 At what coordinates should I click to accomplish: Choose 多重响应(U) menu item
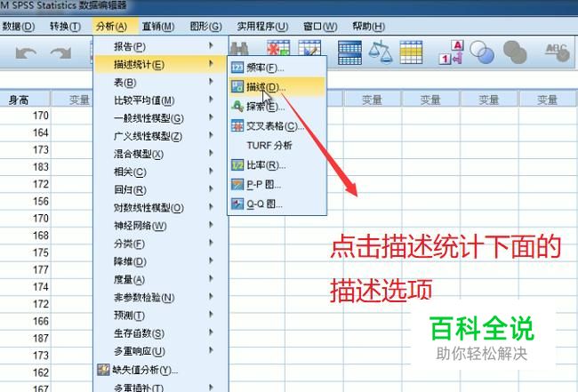pos(161,351)
